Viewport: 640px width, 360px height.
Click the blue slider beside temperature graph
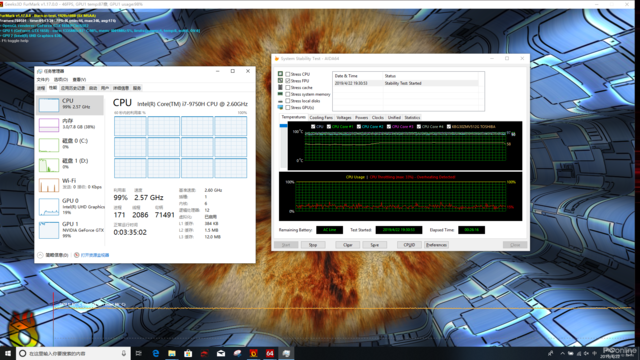click(283, 126)
